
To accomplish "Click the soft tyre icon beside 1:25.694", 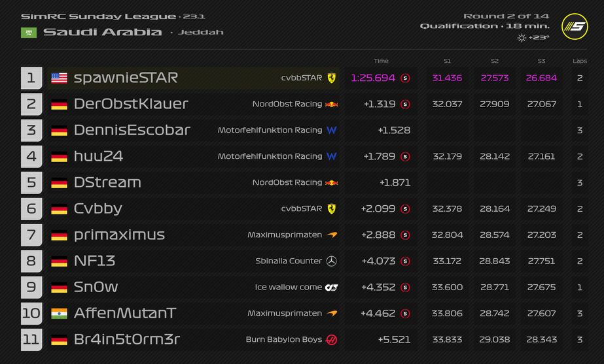I will coord(406,78).
